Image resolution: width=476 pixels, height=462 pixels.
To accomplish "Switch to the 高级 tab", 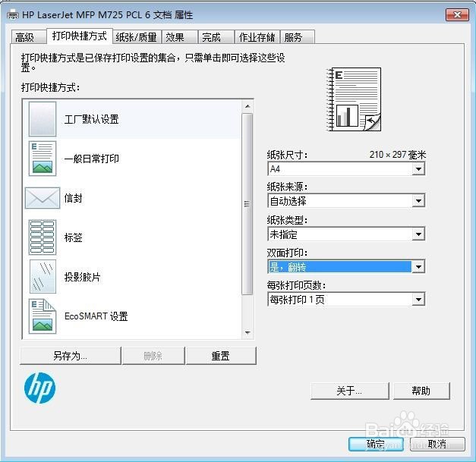I will pos(27,37).
